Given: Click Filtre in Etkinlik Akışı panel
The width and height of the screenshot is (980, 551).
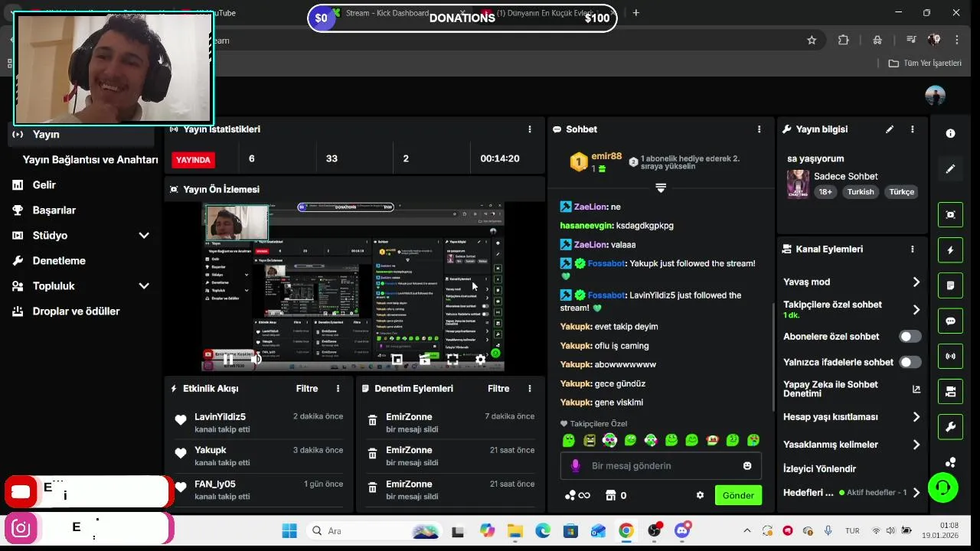Looking at the screenshot, I should coord(307,388).
